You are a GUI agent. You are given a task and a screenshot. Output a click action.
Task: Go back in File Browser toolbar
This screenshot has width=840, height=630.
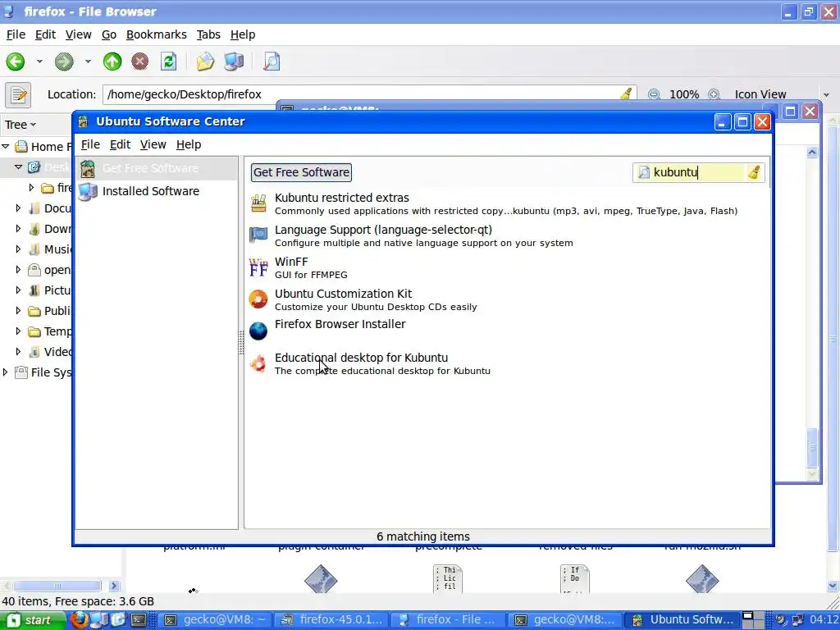click(16, 62)
